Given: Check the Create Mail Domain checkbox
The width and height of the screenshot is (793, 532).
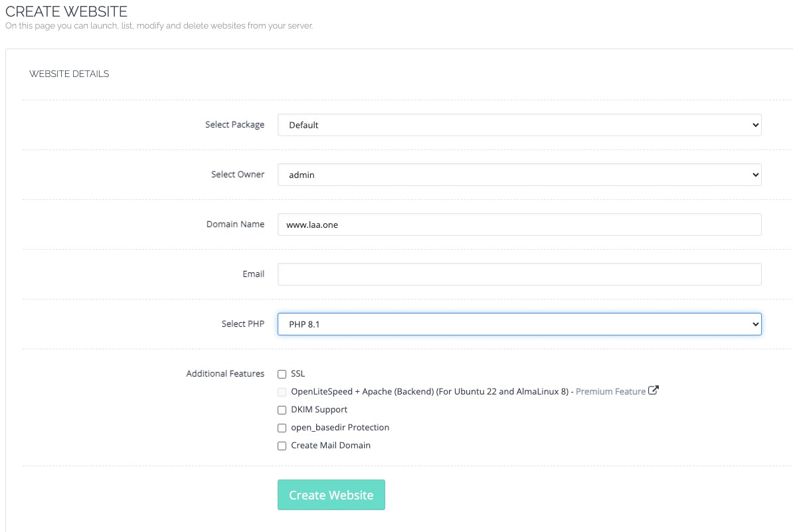Looking at the screenshot, I should point(282,446).
